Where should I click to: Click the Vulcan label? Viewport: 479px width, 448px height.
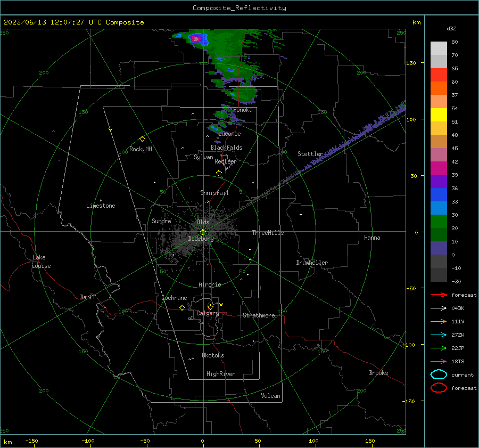(x=270, y=396)
